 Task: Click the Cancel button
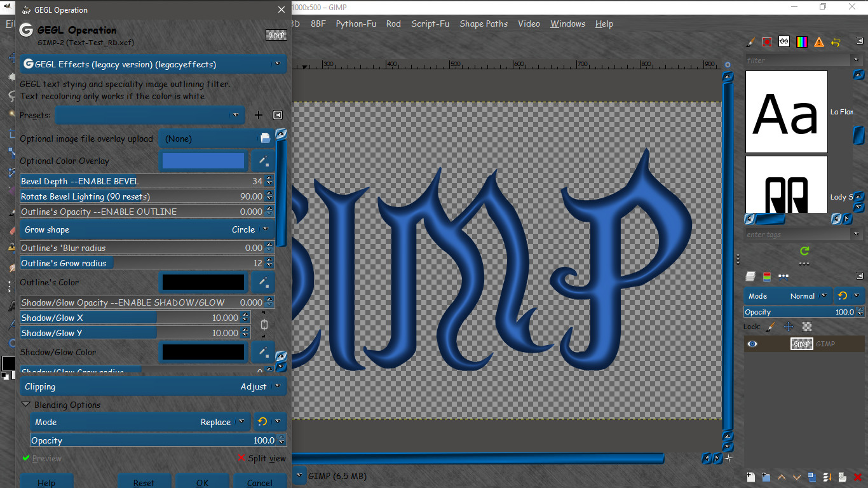tap(259, 482)
